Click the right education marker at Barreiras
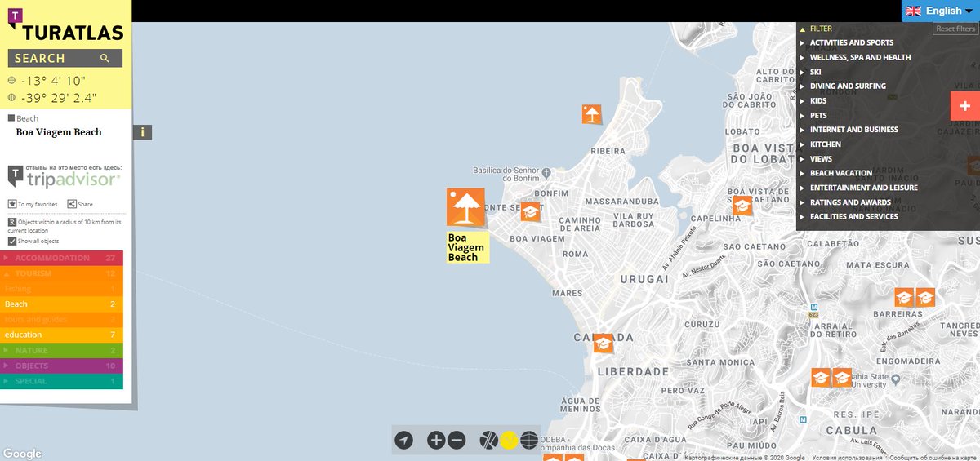 pyautogui.click(x=925, y=297)
